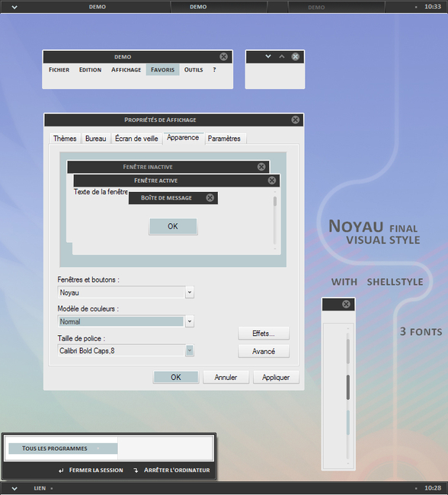This screenshot has height=495, width=448.
Task: Close Propriétés de Affichage dialog
Action: 296,120
